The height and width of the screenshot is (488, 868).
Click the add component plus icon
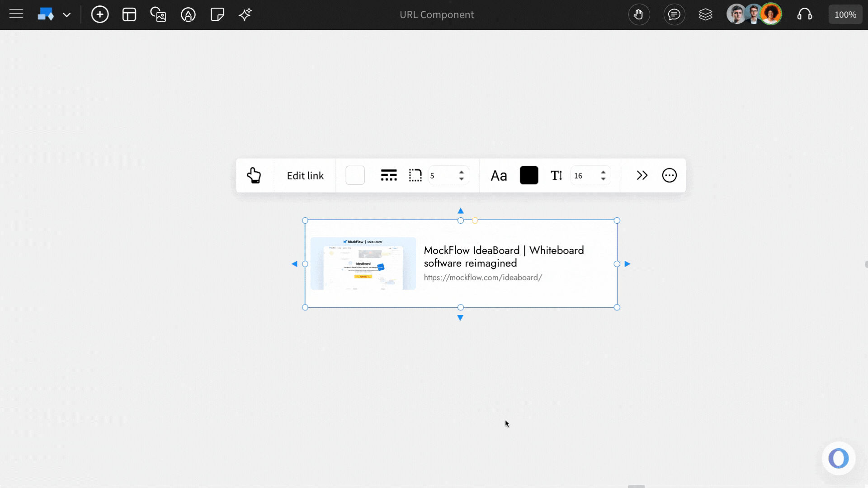(99, 14)
